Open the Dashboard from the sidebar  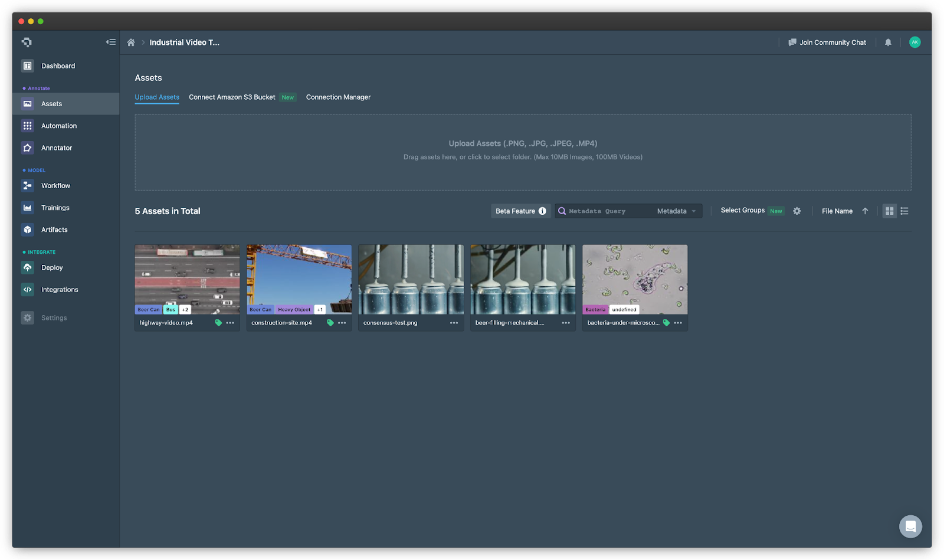coord(58,66)
